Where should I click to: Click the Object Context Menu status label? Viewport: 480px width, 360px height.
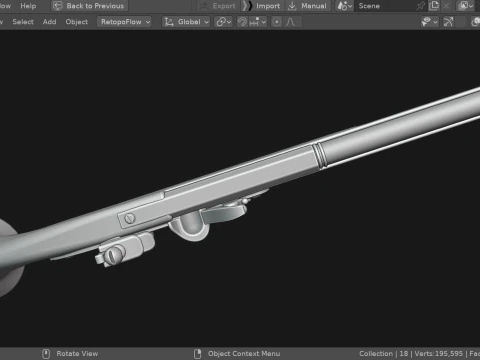click(244, 354)
